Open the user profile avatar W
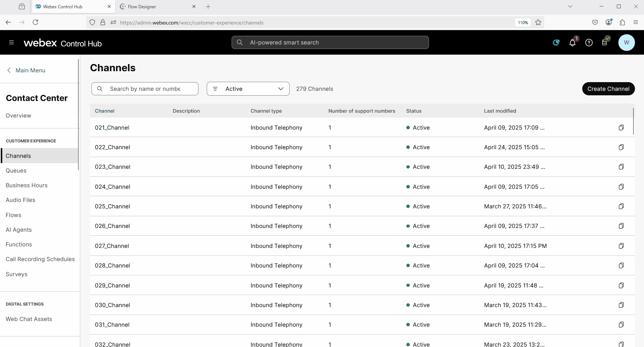 tap(626, 43)
